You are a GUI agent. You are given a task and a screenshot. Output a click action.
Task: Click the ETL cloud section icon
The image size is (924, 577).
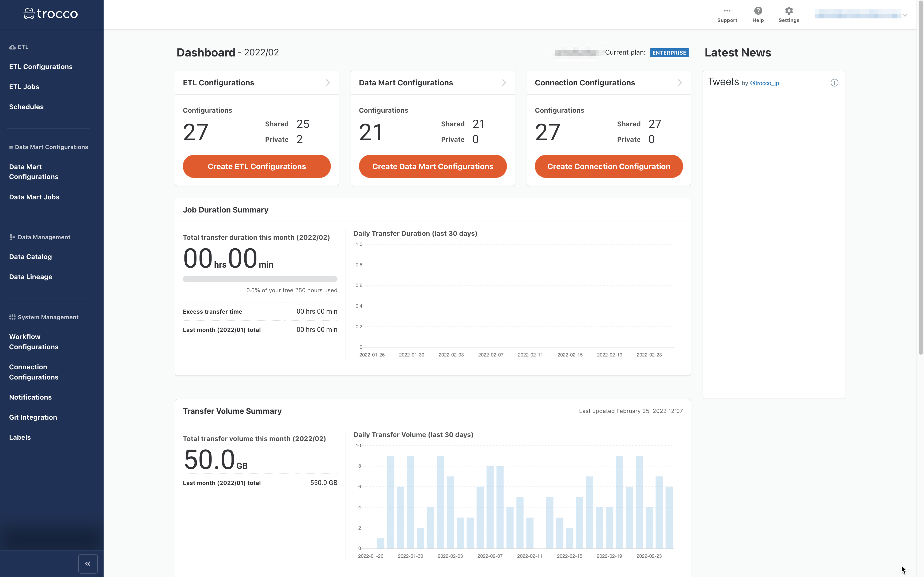pyautogui.click(x=12, y=47)
